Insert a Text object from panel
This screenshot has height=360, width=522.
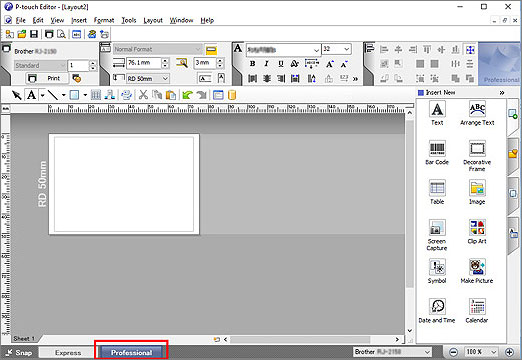coord(437,113)
